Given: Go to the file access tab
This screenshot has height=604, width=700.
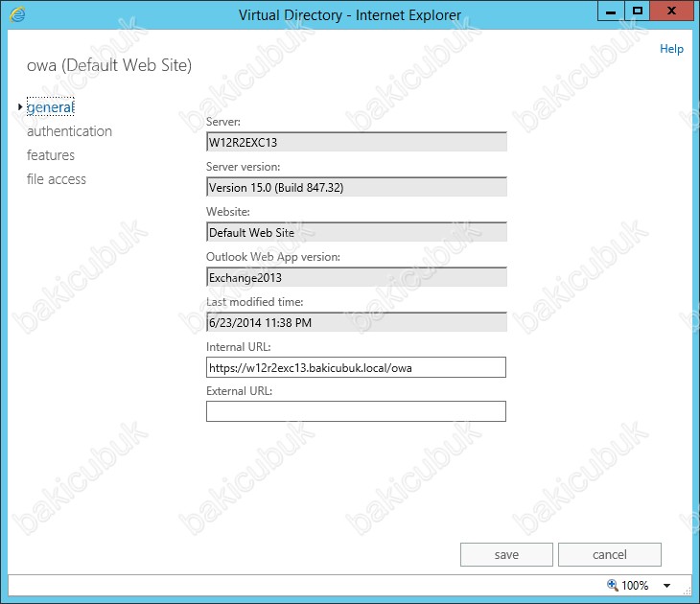Looking at the screenshot, I should click(x=57, y=179).
